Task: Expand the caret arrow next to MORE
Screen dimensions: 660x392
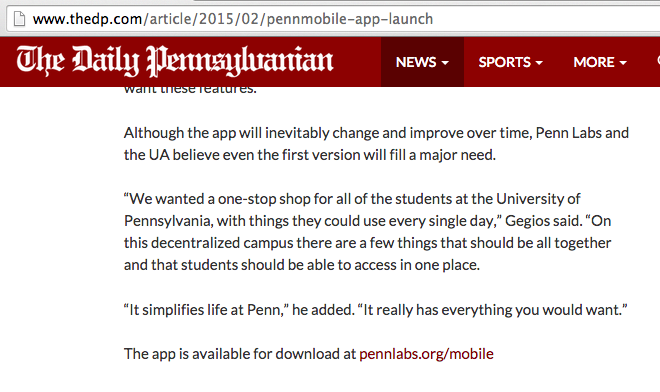Action: (623, 63)
